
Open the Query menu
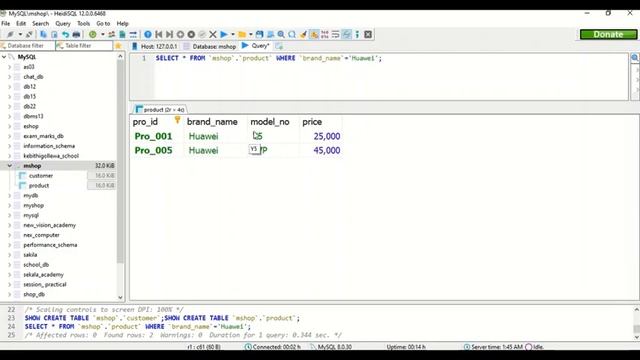tap(63, 24)
